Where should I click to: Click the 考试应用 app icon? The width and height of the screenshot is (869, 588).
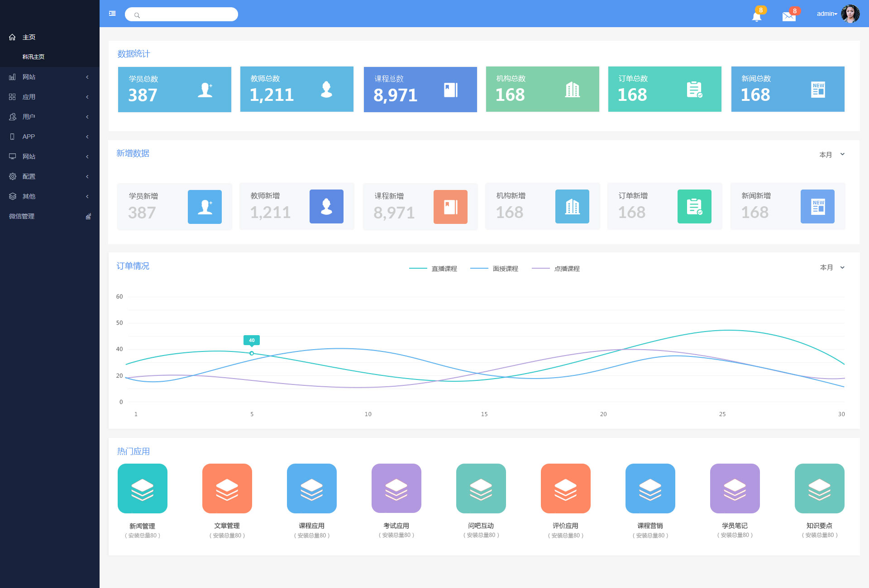click(396, 488)
